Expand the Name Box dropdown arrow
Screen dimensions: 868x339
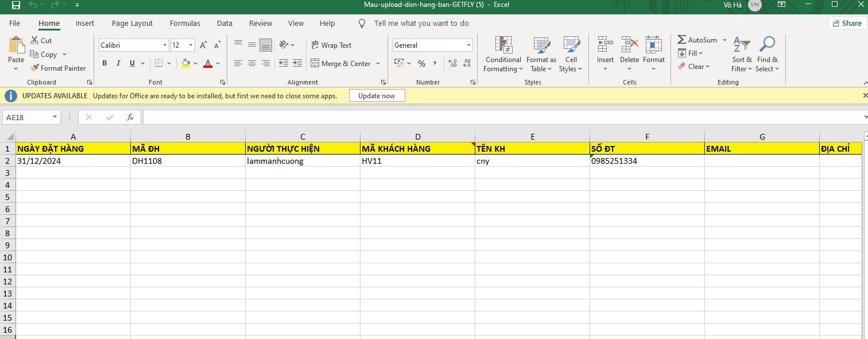coord(55,117)
